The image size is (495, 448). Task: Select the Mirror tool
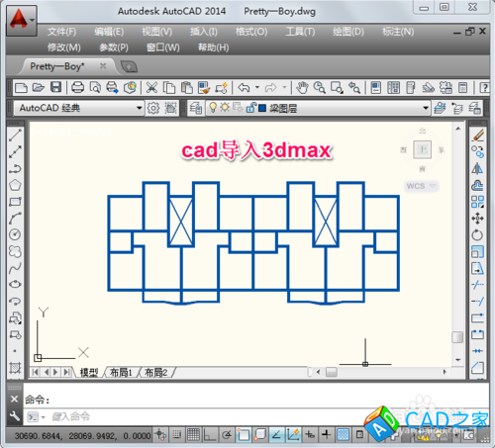[x=477, y=168]
